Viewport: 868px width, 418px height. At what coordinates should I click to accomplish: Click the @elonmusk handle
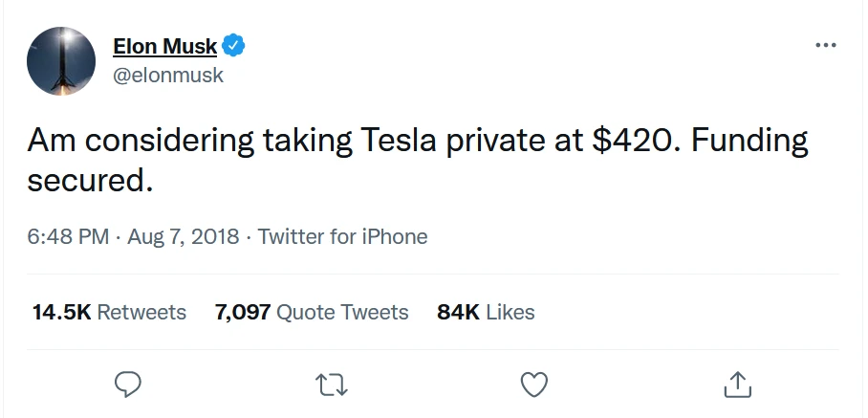coord(168,75)
